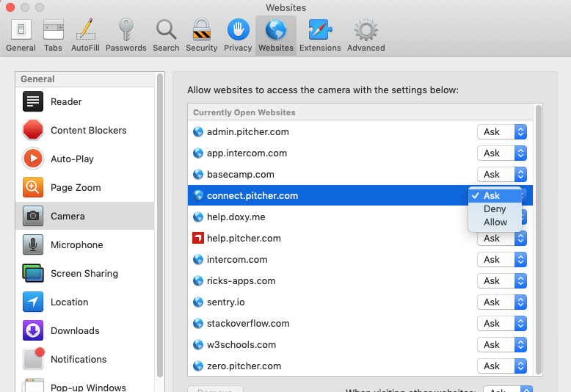Screen dimensions: 571x392
Task: Select Screen Sharing in the sidebar
Action: tap(85, 274)
